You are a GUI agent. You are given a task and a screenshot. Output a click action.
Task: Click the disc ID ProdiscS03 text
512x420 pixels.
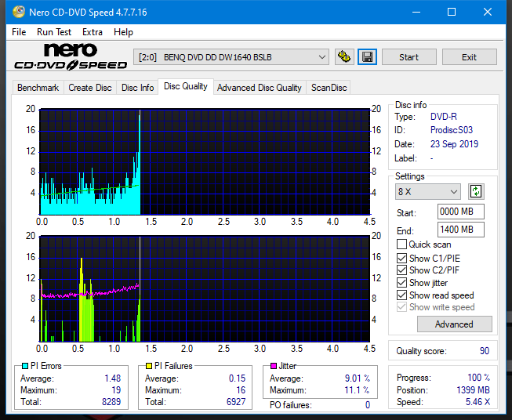pyautogui.click(x=452, y=130)
